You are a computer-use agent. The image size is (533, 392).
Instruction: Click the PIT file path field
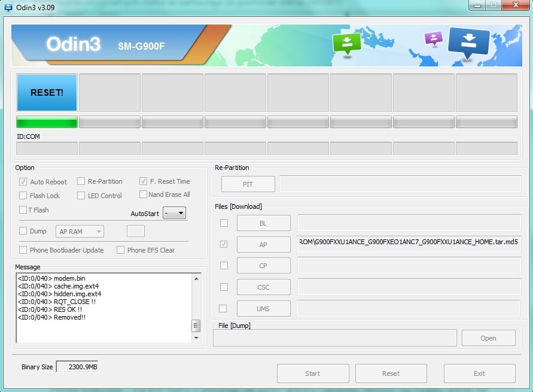tap(400, 184)
